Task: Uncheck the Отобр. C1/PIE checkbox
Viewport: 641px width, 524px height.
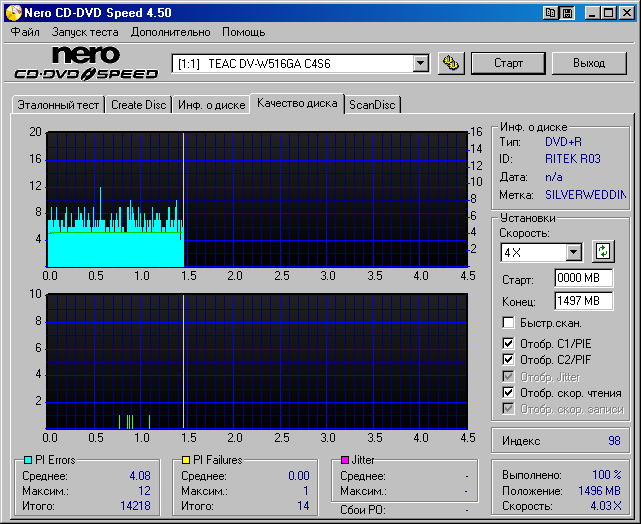Action: tap(509, 344)
